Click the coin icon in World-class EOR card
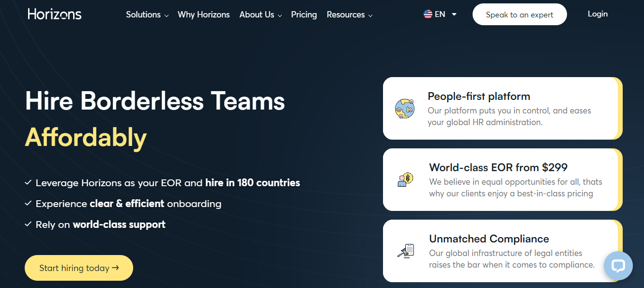 click(405, 180)
